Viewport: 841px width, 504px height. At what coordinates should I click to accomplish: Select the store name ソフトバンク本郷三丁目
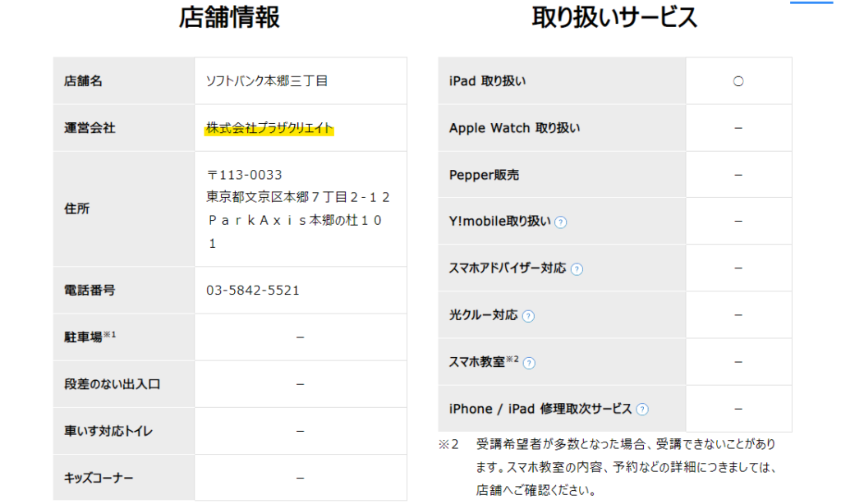click(x=267, y=81)
